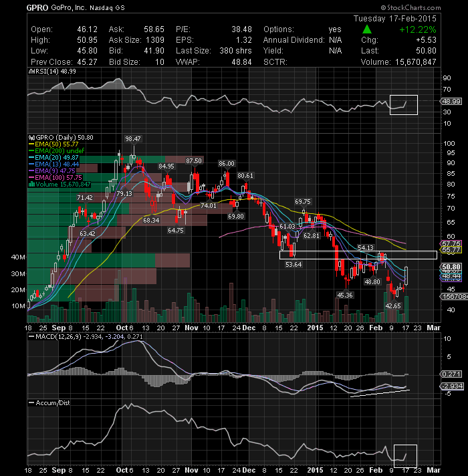
Task: Click the VWAP value 48.84
Action: click(x=241, y=62)
